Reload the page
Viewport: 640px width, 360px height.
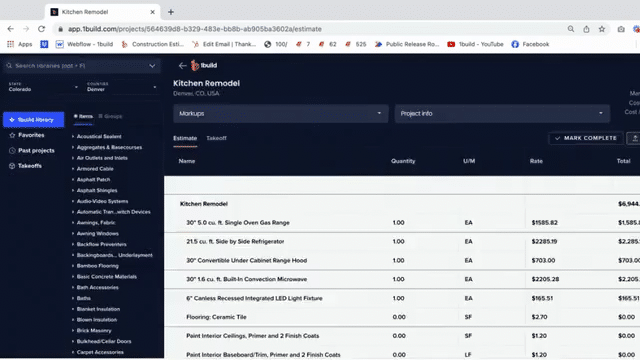point(41,29)
